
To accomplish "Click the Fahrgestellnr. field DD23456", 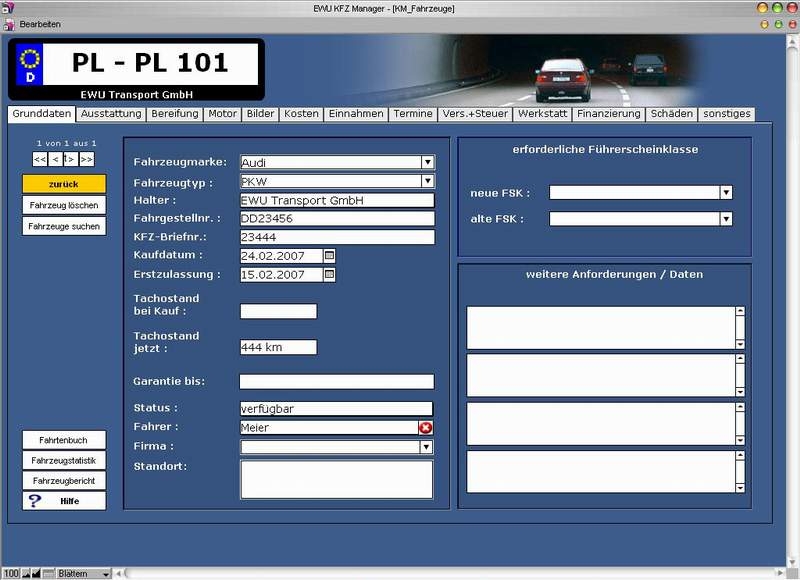I will (337, 219).
